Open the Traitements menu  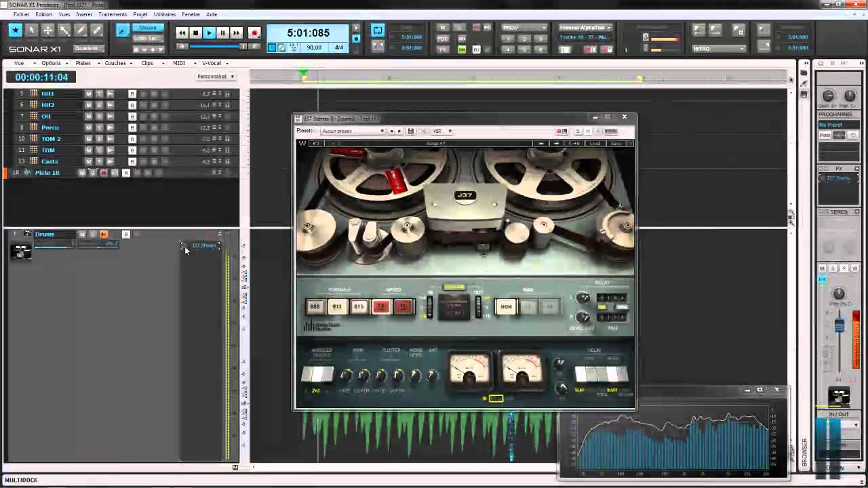click(x=113, y=14)
